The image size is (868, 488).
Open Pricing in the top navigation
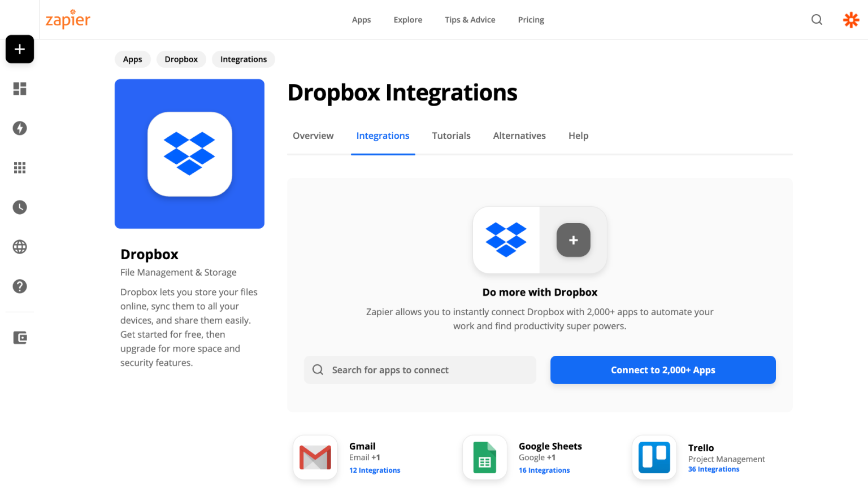coord(531,20)
